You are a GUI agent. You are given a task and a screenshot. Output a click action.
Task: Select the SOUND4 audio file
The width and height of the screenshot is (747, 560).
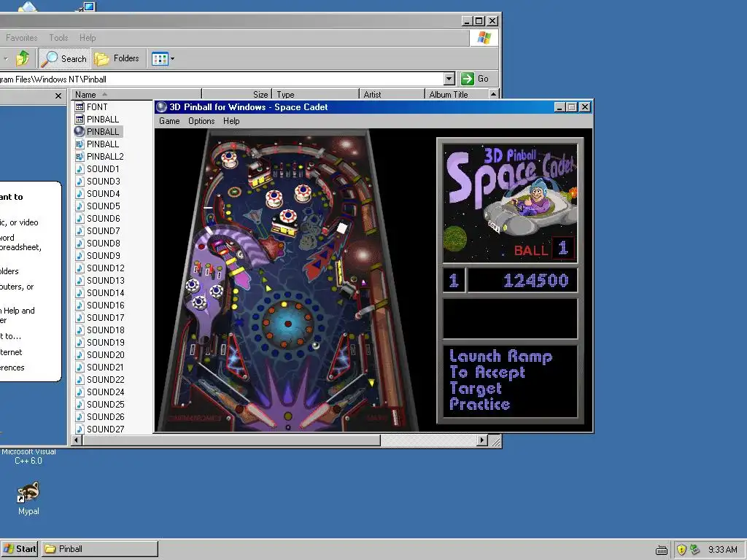tap(98, 193)
